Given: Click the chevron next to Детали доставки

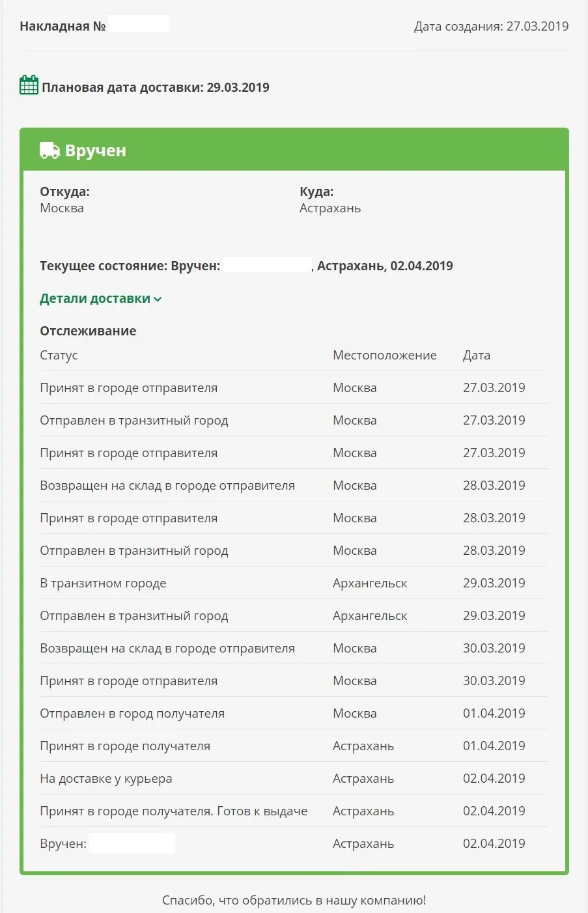Looking at the screenshot, I should click(158, 300).
